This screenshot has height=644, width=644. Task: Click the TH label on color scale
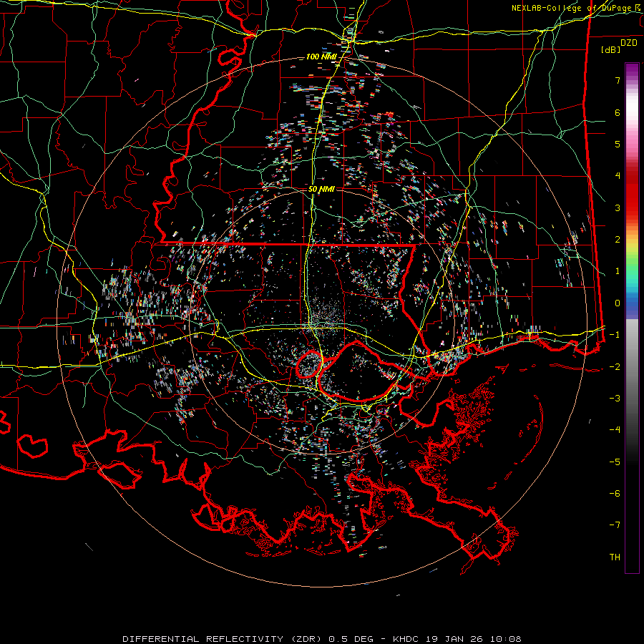click(615, 557)
